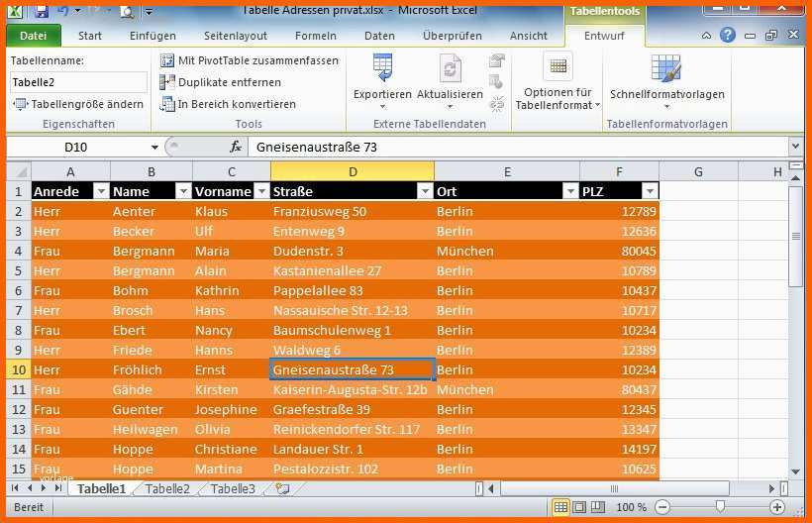Open the Überprüfen ribbon tab
Screen dimensions: 812x523
453,36
